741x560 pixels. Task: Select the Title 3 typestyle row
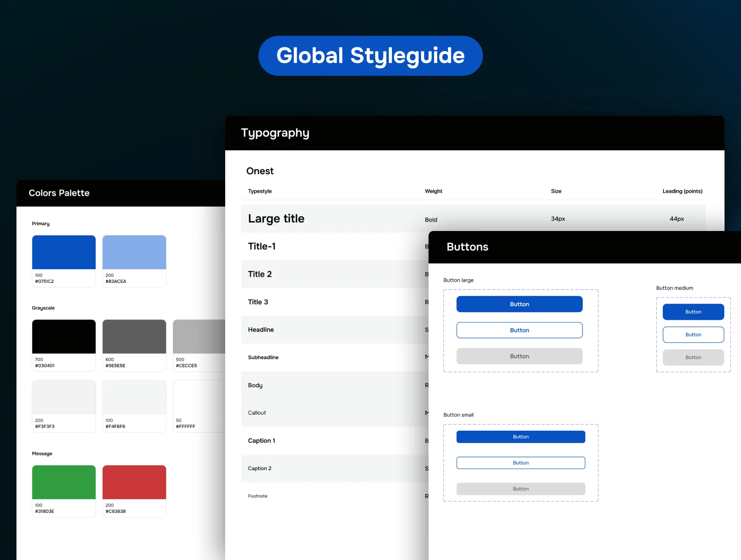pos(335,302)
